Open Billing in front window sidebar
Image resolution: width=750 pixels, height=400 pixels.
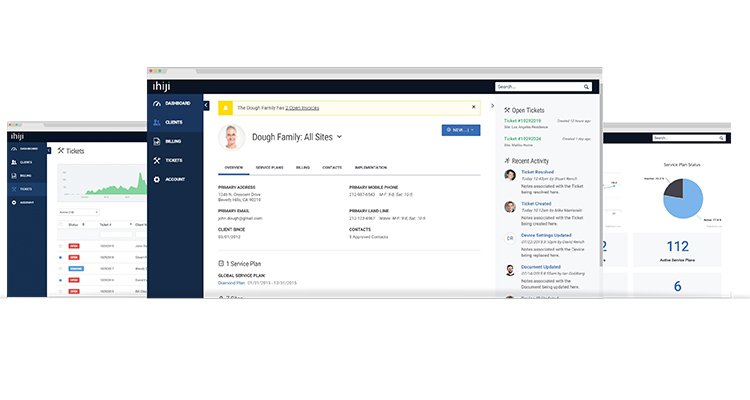coord(175,141)
